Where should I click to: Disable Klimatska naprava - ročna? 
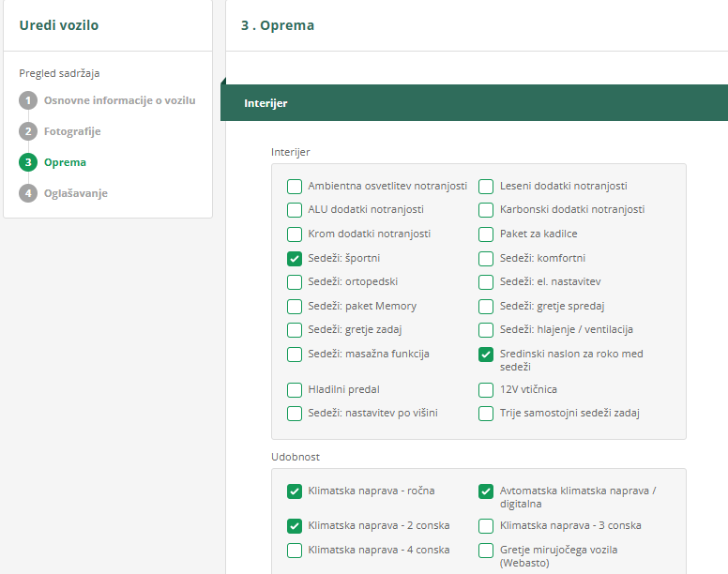295,491
